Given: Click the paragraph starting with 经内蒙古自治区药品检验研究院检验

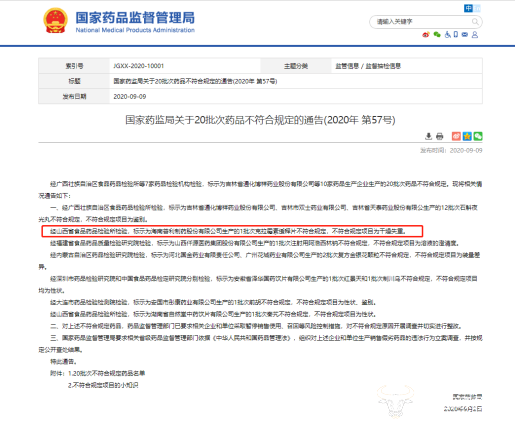Looking at the screenshot, I should [260, 261].
